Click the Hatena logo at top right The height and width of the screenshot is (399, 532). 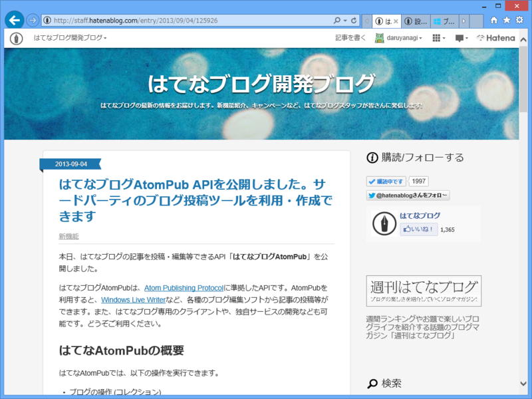click(x=495, y=38)
